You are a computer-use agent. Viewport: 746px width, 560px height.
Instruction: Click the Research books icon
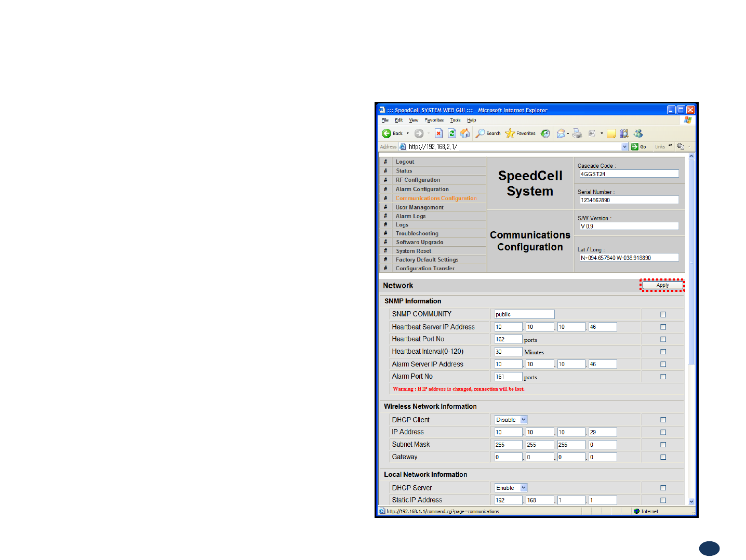624,134
